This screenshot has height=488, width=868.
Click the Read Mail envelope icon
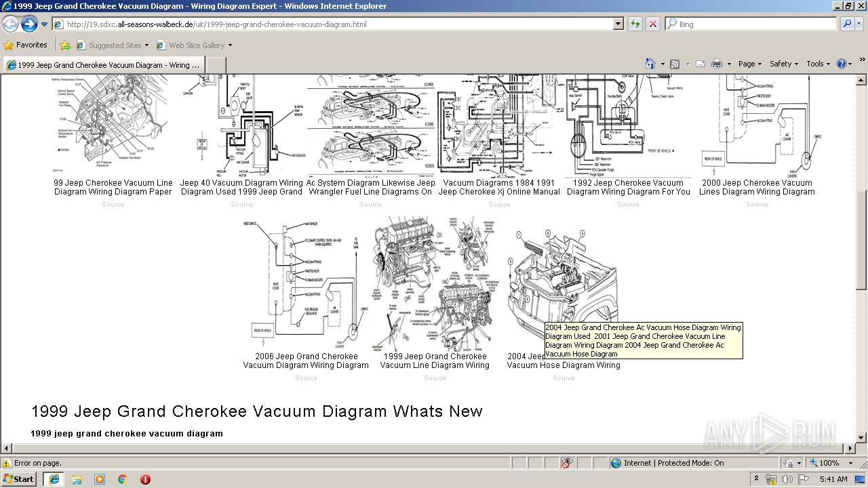point(700,64)
